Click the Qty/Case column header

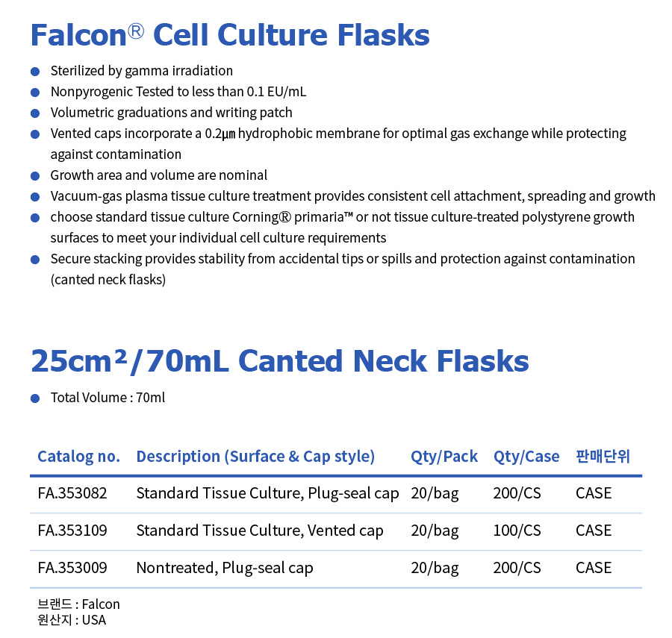coord(526,457)
